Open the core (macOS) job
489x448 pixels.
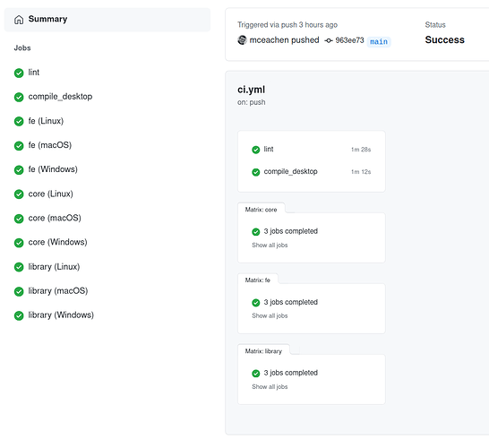coord(55,218)
